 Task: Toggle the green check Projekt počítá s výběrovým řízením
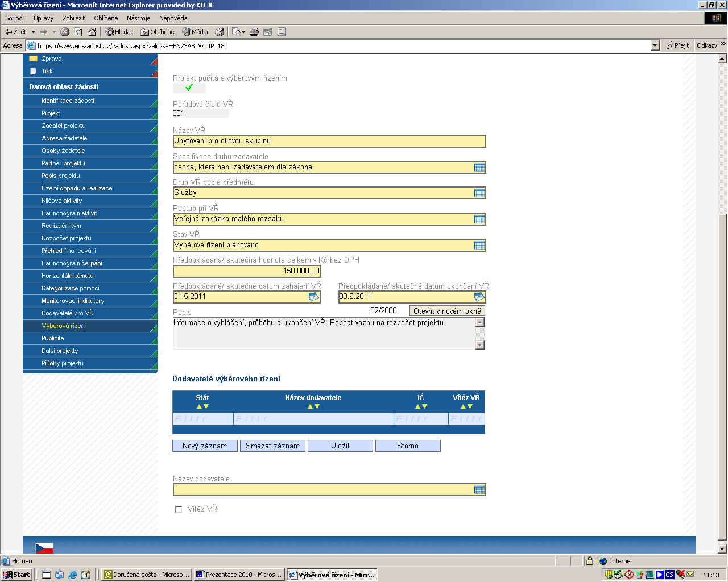click(189, 88)
